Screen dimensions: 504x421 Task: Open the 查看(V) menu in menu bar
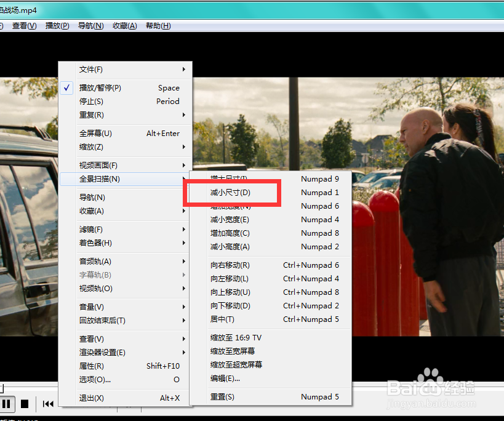25,26
